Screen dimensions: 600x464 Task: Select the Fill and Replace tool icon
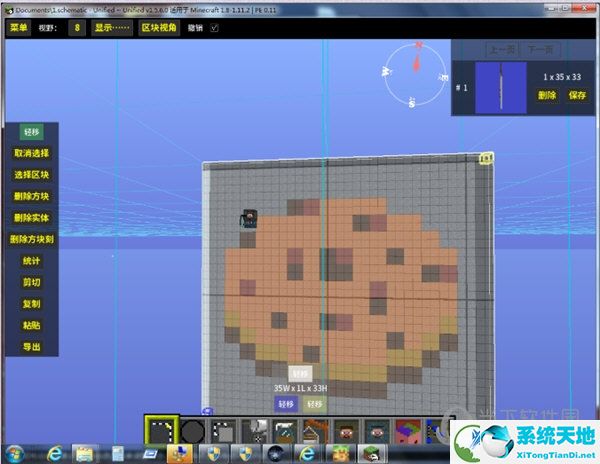[254, 431]
